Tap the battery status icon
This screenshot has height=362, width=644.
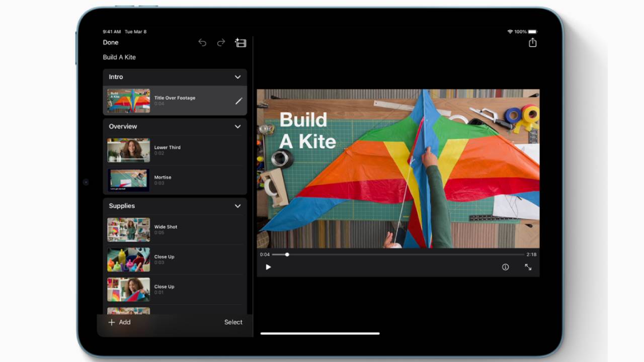tap(533, 32)
